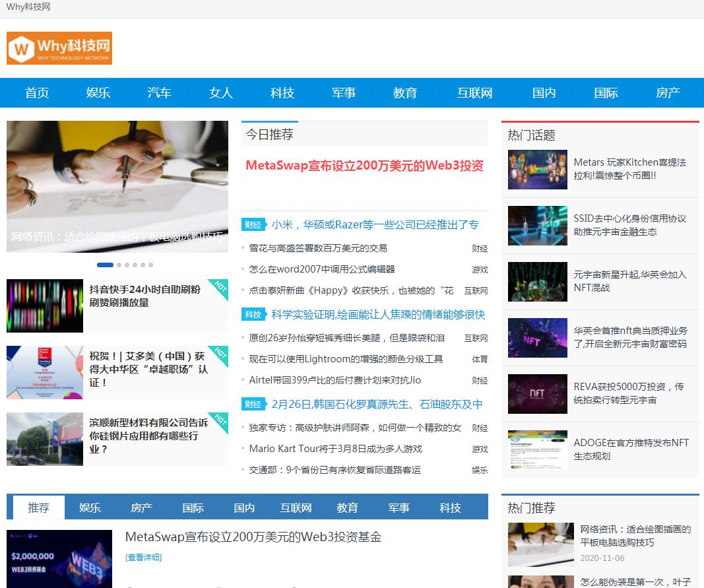The image size is (704, 588).
Task: Open Mario Kart Tour多人游戏 article
Action: point(336,449)
